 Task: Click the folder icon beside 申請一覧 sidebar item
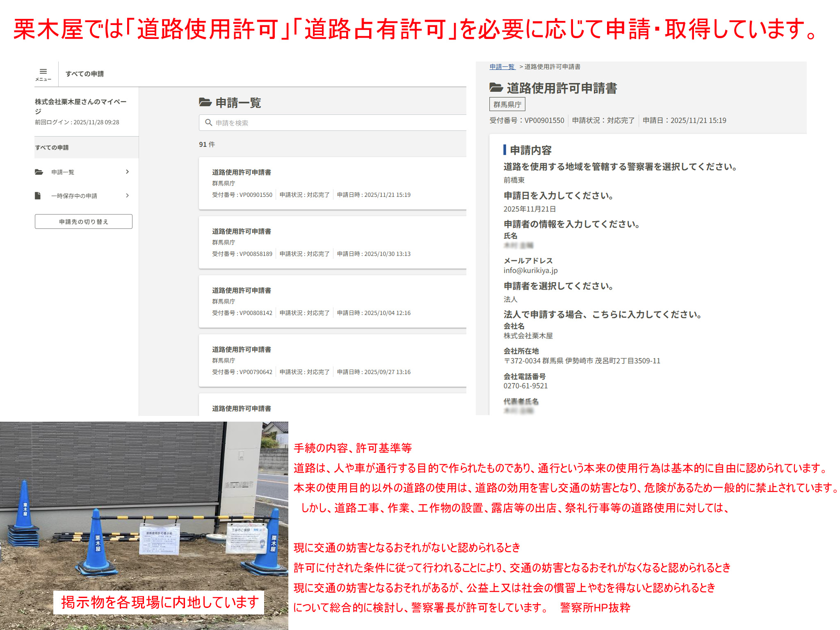pyautogui.click(x=39, y=172)
